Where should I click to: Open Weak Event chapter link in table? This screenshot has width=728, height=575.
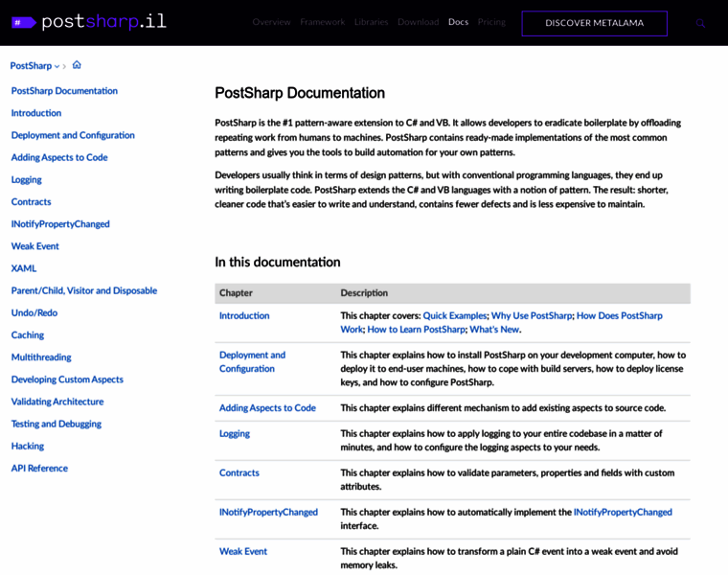[x=243, y=551]
